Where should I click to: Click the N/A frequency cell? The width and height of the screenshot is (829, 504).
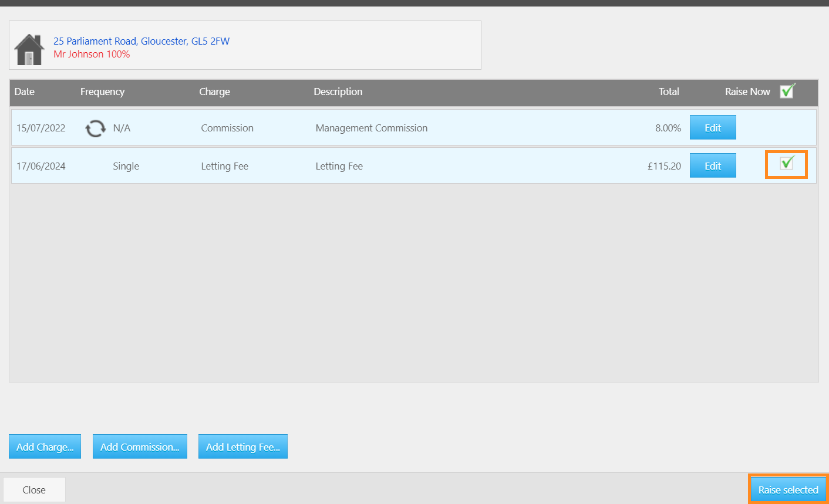[122, 128]
